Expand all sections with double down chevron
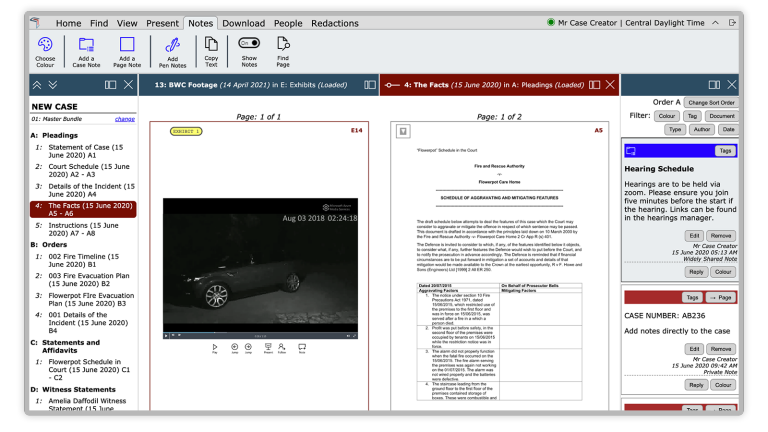 pyautogui.click(x=53, y=86)
